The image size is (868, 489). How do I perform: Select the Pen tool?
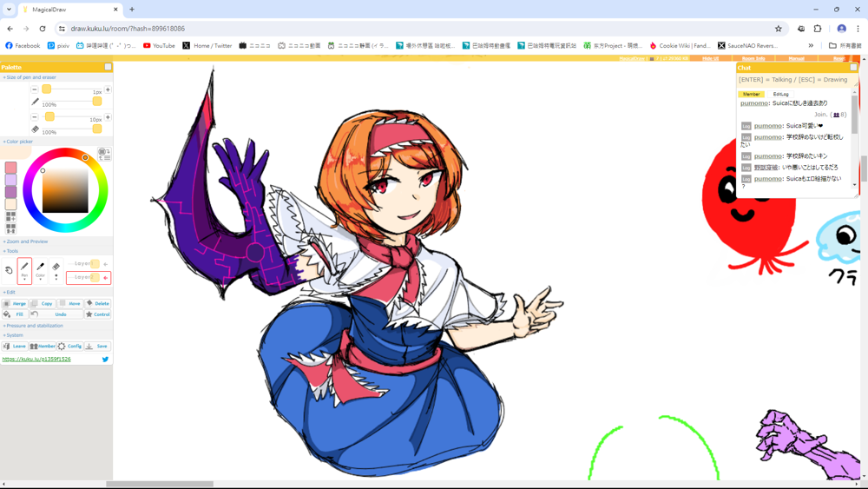click(x=24, y=271)
